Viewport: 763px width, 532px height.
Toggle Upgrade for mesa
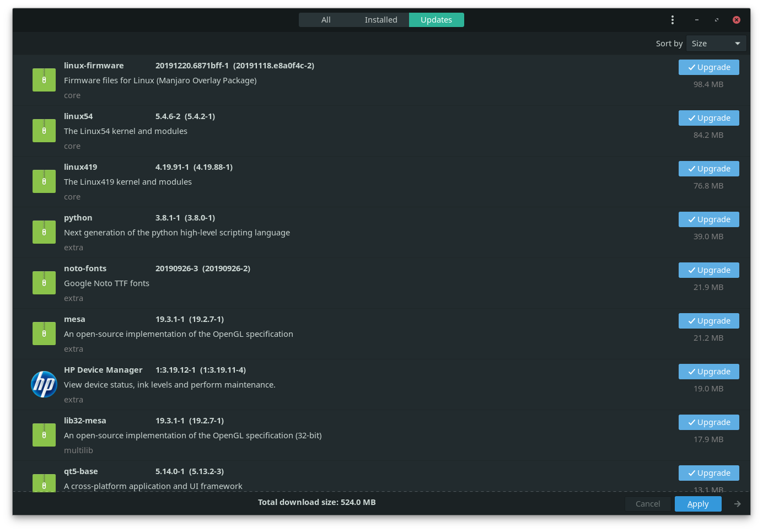tap(709, 321)
